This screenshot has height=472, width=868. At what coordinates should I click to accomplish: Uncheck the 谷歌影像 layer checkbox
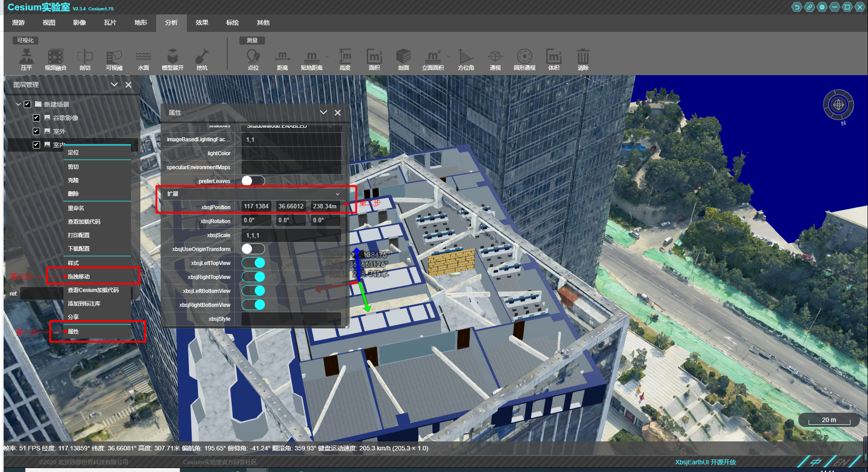[x=36, y=117]
